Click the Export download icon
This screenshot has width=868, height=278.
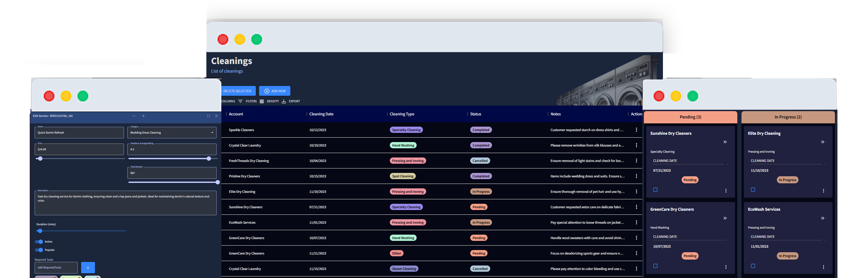point(284,101)
